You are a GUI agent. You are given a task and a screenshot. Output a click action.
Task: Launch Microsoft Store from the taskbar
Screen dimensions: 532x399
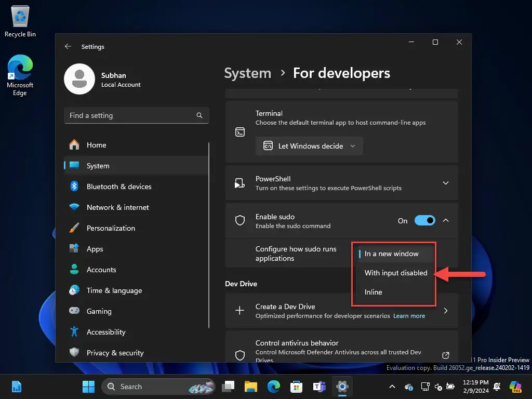point(296,387)
